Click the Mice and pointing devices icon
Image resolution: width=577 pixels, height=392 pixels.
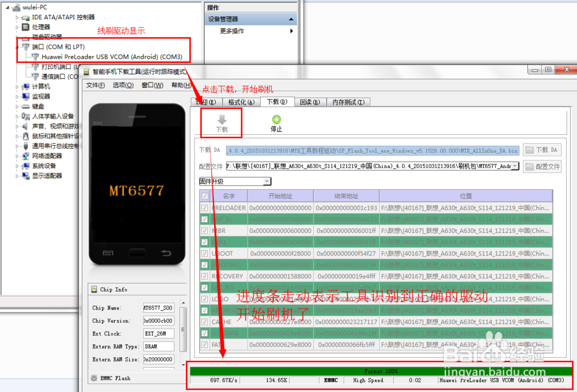(x=25, y=136)
